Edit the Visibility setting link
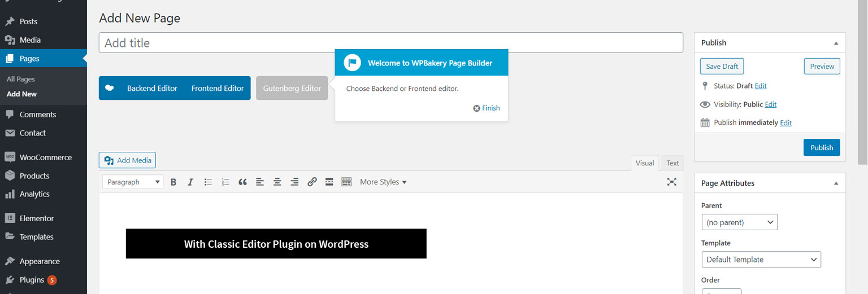868x294 pixels. point(771,104)
